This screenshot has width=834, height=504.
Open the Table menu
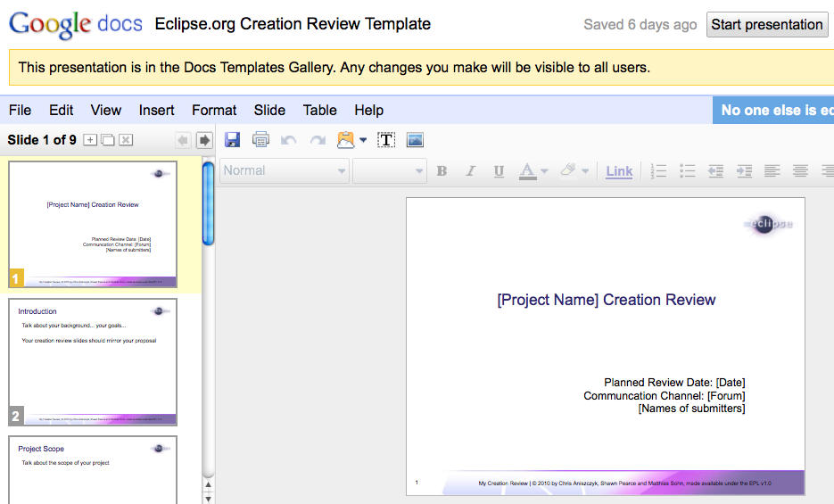click(x=319, y=110)
